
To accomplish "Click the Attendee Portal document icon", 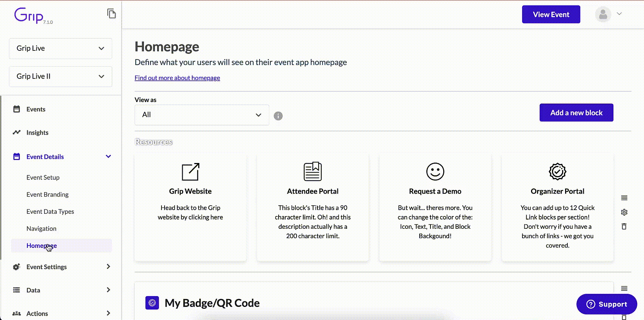I will tap(313, 172).
